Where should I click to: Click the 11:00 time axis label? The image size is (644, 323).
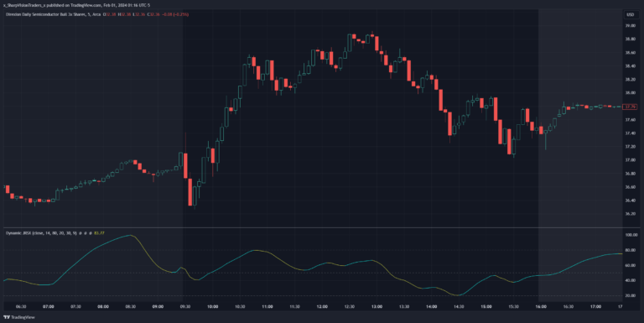[267, 306]
